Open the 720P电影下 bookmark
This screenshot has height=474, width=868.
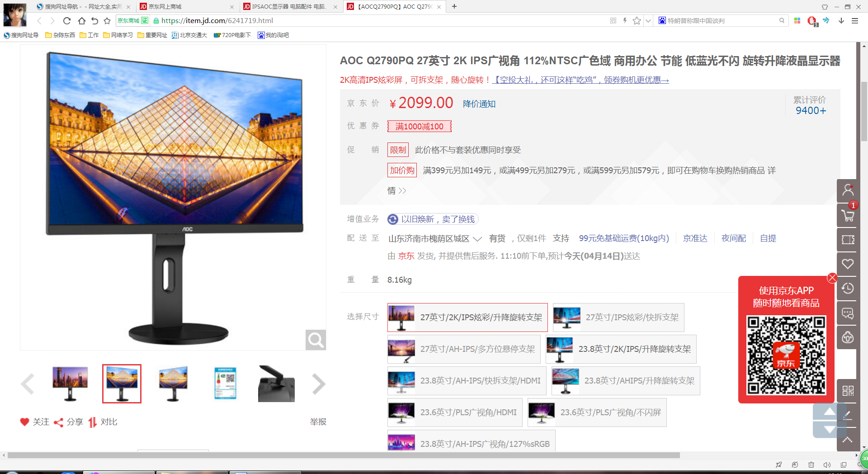(232, 35)
